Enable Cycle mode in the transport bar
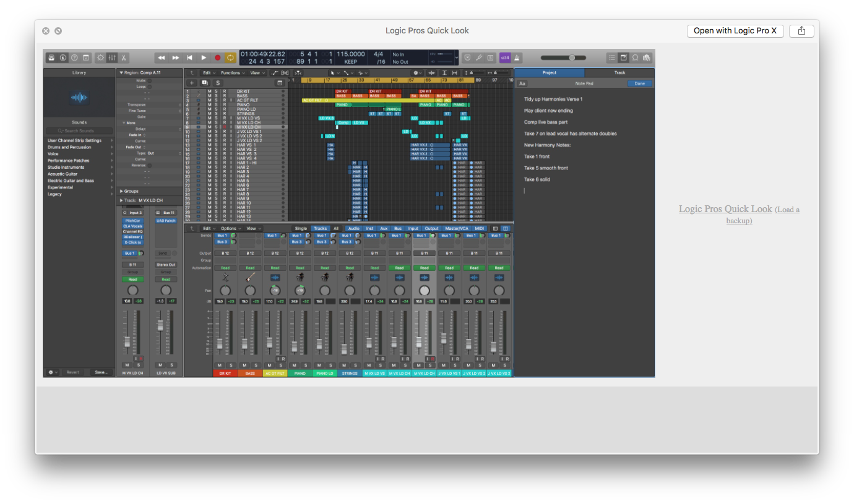 click(230, 57)
